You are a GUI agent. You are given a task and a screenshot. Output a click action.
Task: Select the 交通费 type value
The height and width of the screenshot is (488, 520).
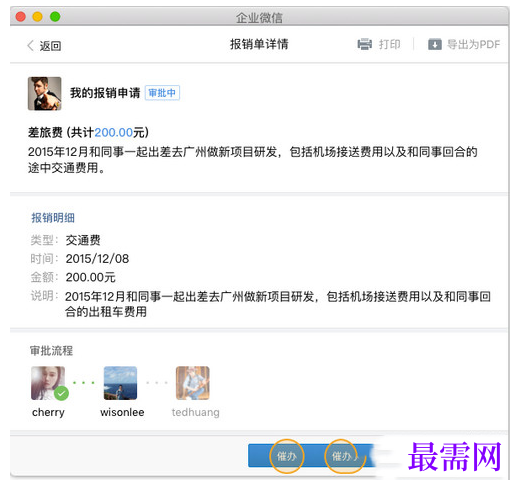(x=83, y=240)
